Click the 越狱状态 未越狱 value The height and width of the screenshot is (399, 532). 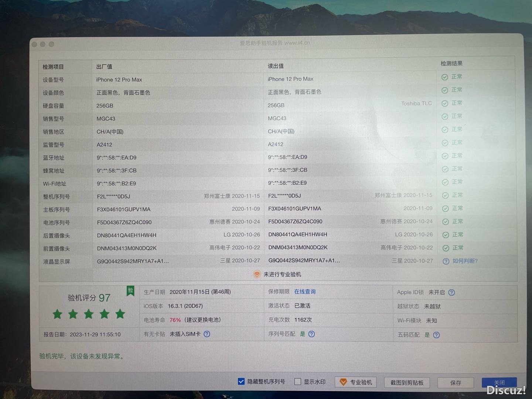click(x=432, y=307)
